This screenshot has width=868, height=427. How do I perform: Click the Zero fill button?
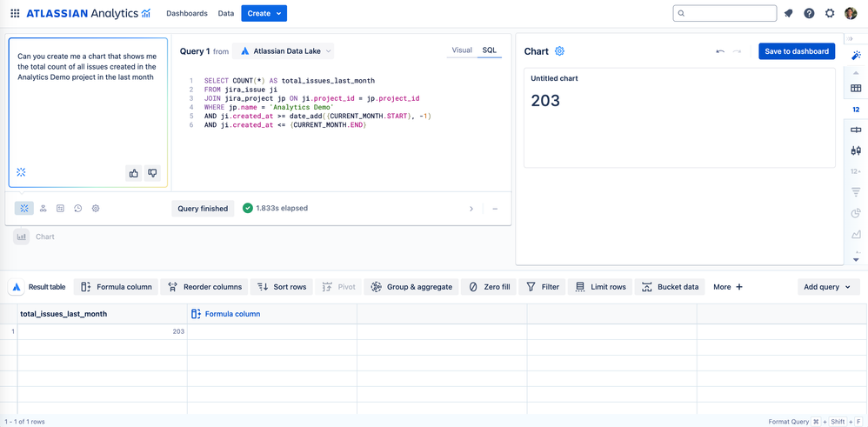(x=490, y=287)
